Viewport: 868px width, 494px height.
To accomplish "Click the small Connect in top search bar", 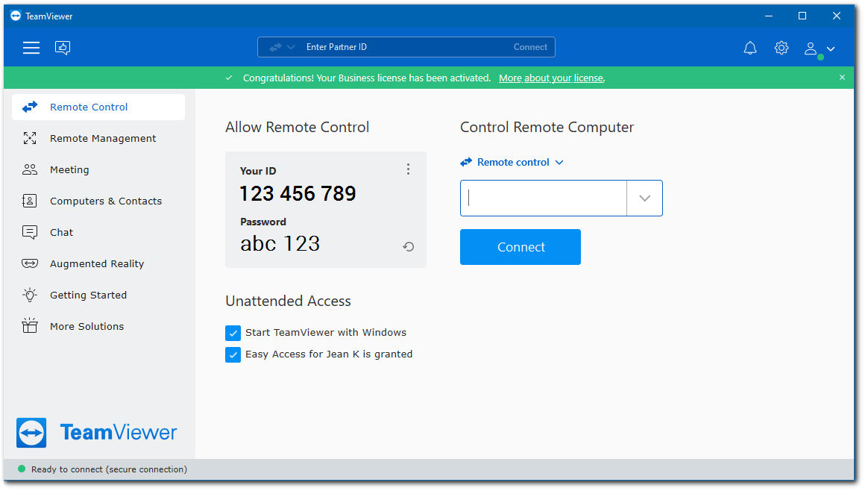I will (x=529, y=47).
